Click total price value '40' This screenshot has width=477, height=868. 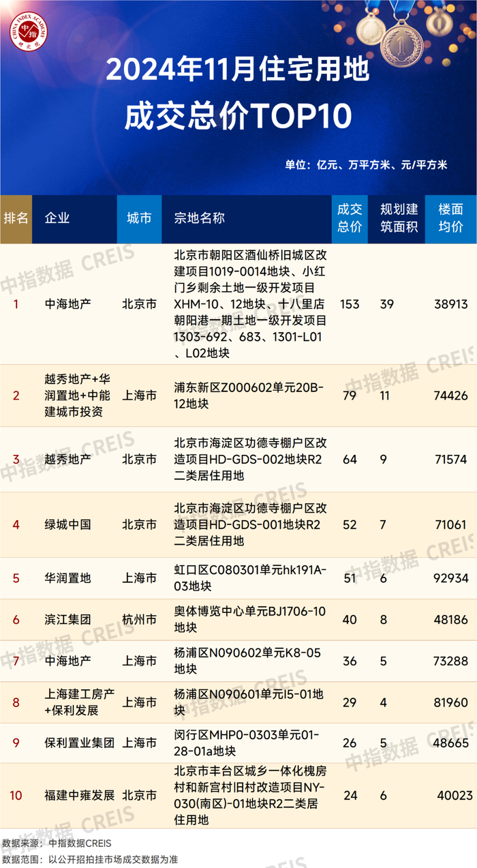click(350, 620)
